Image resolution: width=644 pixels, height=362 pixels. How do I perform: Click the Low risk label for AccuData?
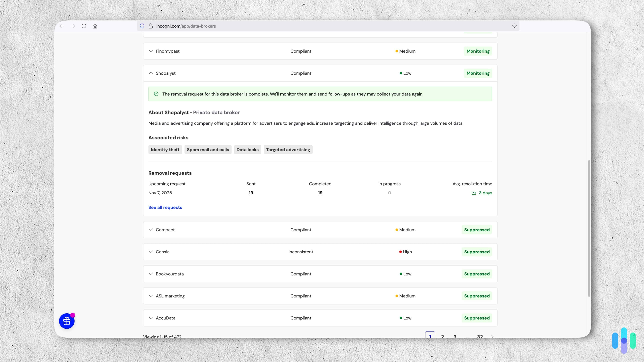tap(406, 318)
